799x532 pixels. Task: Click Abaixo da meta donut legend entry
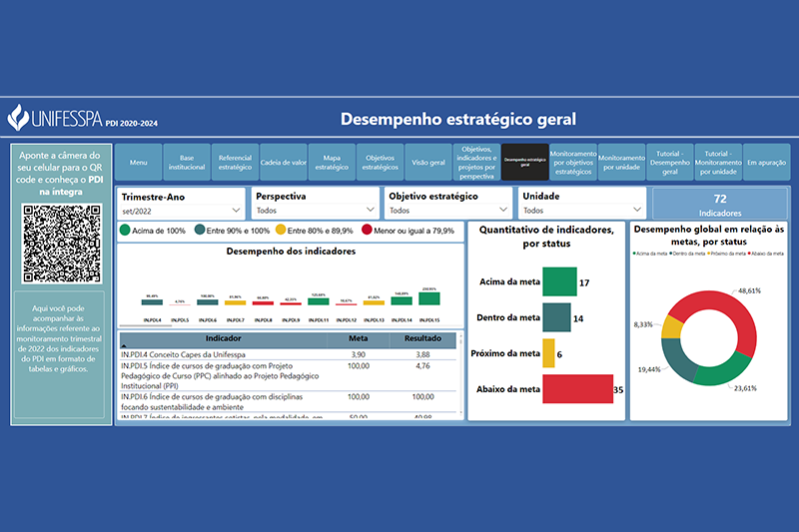[x=765, y=254]
